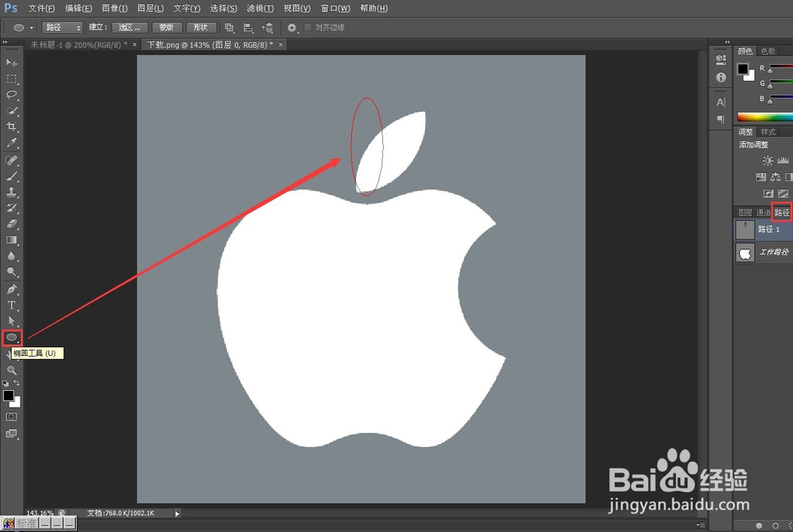Open the 编辑(E) menu
The image size is (793, 532).
tap(79, 8)
